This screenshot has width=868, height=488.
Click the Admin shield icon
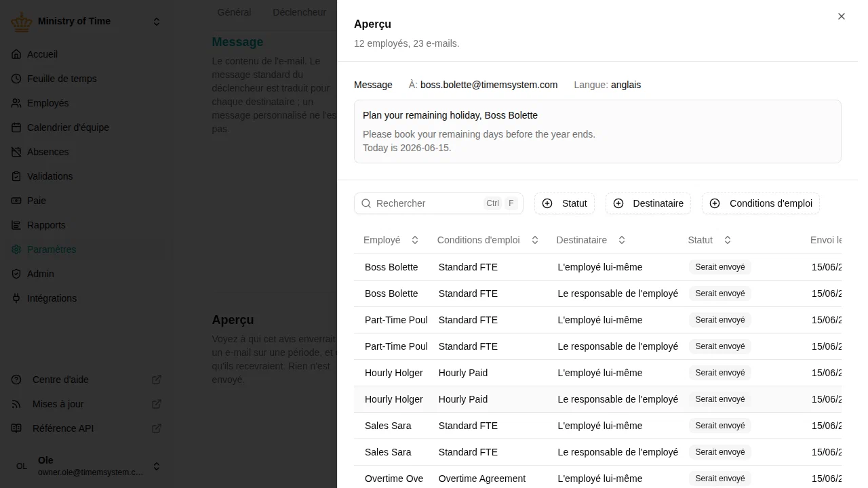point(16,274)
